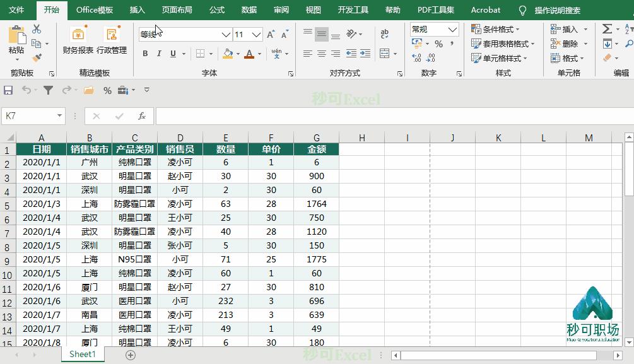Screen dimensions: 634x364
Task: Click the Sheet1 worksheet tab
Action: (x=82, y=355)
